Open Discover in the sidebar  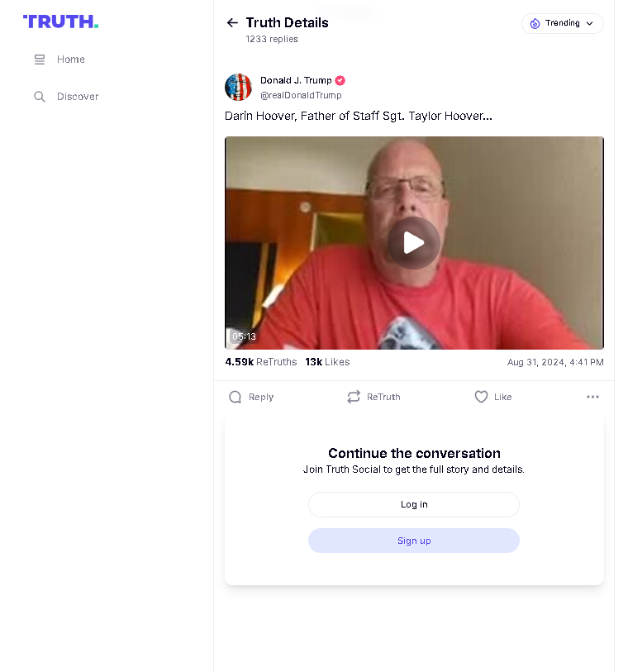click(67, 97)
